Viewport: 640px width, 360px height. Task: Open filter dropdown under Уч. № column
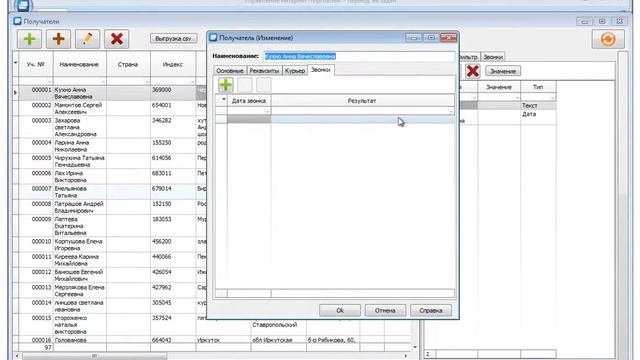(50, 82)
